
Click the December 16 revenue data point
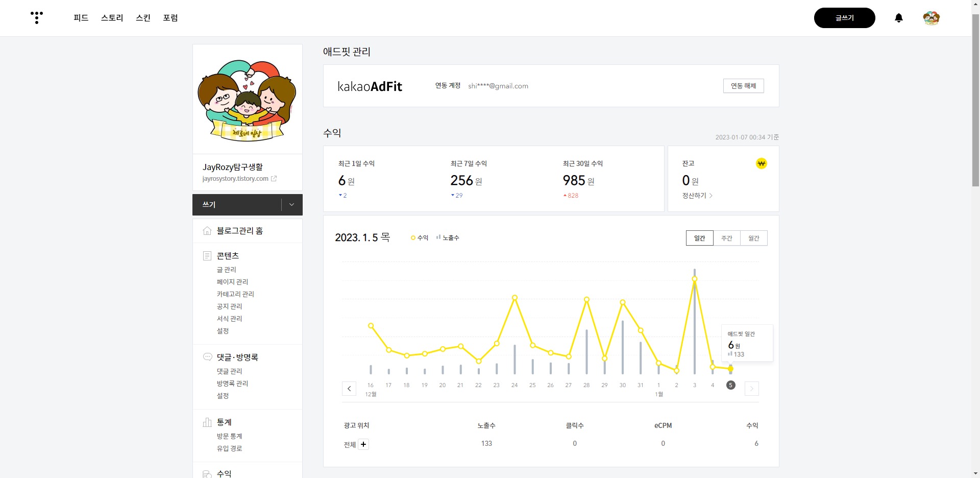pyautogui.click(x=371, y=325)
